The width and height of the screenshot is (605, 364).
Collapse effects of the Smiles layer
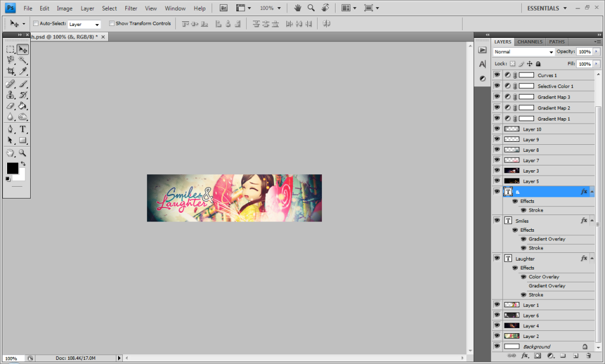tap(592, 220)
